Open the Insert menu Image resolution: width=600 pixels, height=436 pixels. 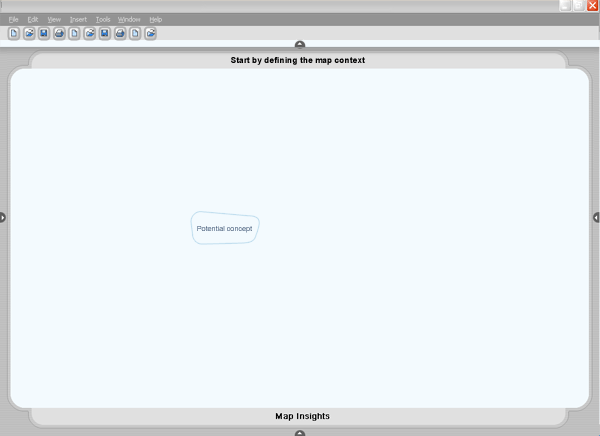78,19
